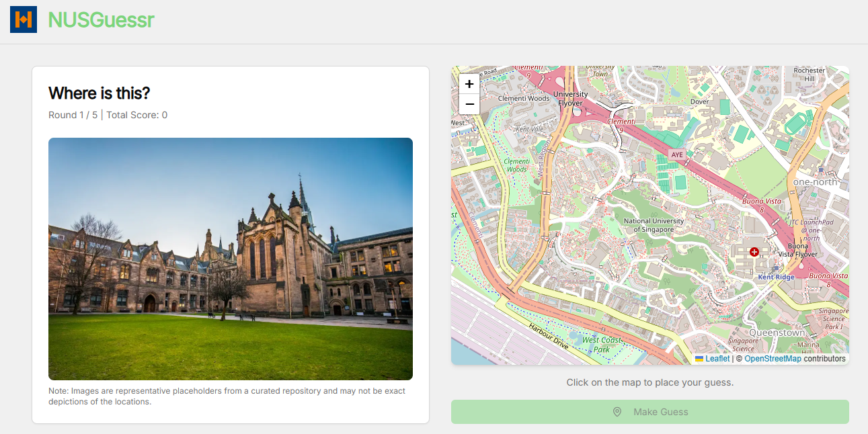Place guess at one-north label
The height and width of the screenshot is (434, 868).
tap(815, 182)
